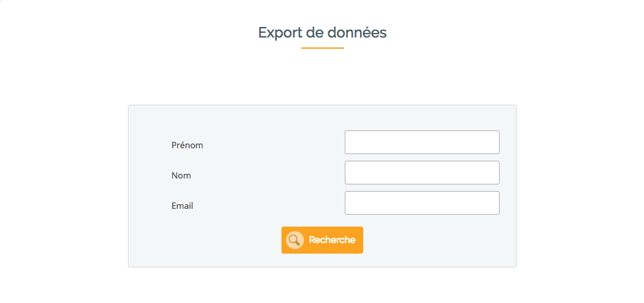
Task: Submit the form with the Recherche button
Action: (x=322, y=240)
